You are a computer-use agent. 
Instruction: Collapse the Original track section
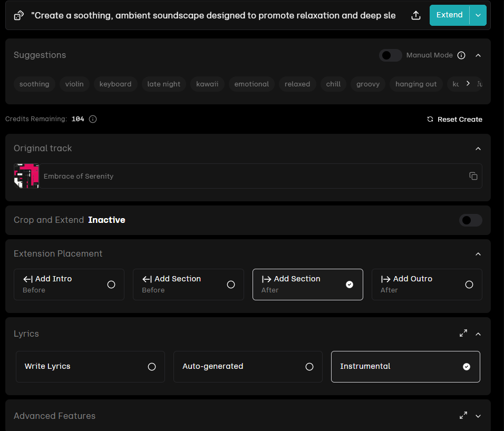(x=478, y=149)
